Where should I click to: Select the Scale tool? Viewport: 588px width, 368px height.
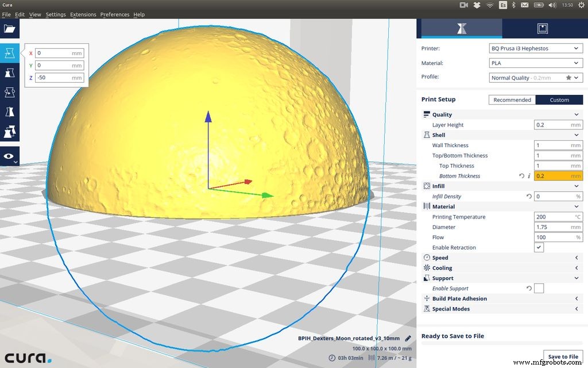[x=9, y=72]
